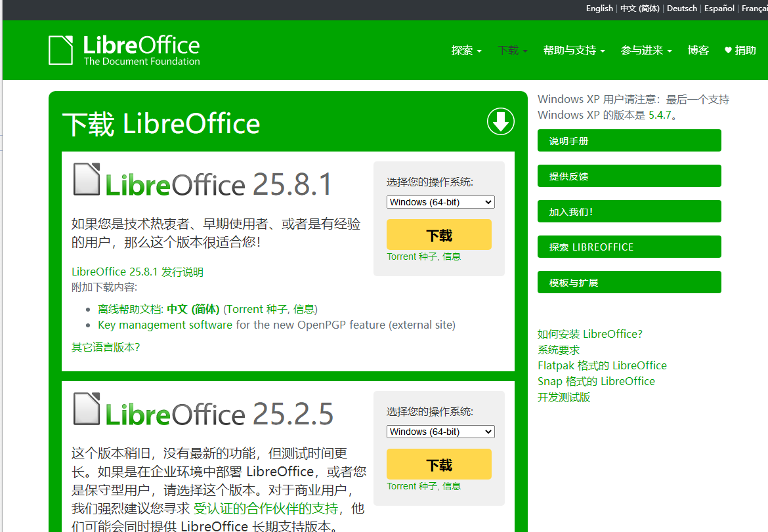768x532 pixels.
Task: Click the 提供反馈 green button
Action: click(629, 176)
